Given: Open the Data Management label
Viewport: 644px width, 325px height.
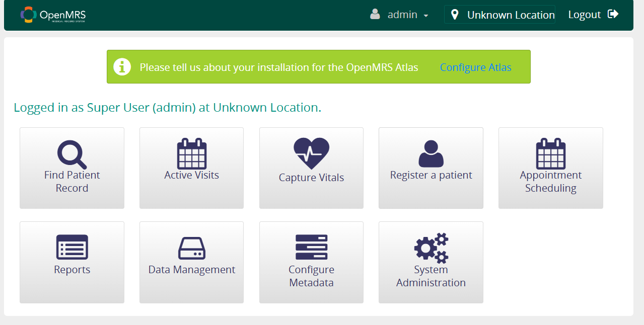Looking at the screenshot, I should tap(191, 270).
